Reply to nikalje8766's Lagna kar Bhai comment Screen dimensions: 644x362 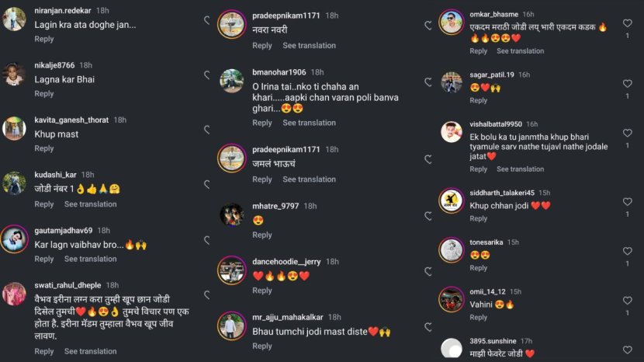click(x=44, y=94)
